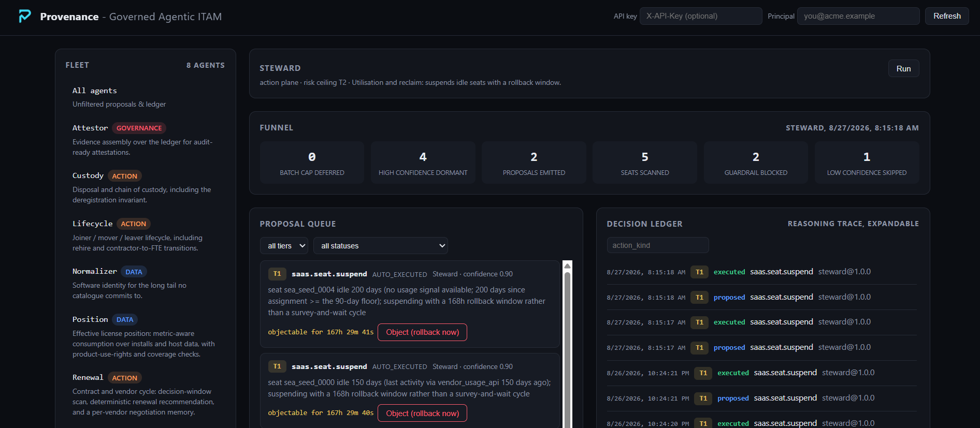Screen dimensions: 980x428
Task: Click the DATA badge next to Normalizer
Action: (134, 272)
